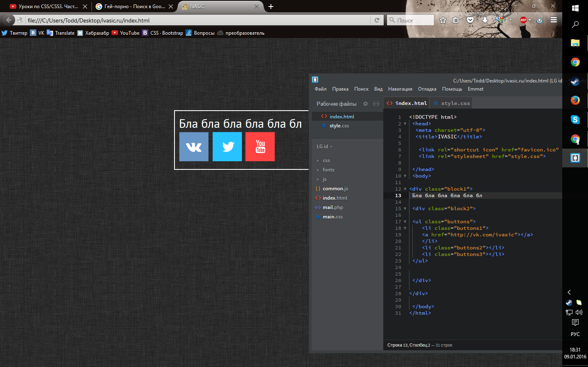Collapse the body tag at line 10
The width and height of the screenshot is (588, 367).
405,176
